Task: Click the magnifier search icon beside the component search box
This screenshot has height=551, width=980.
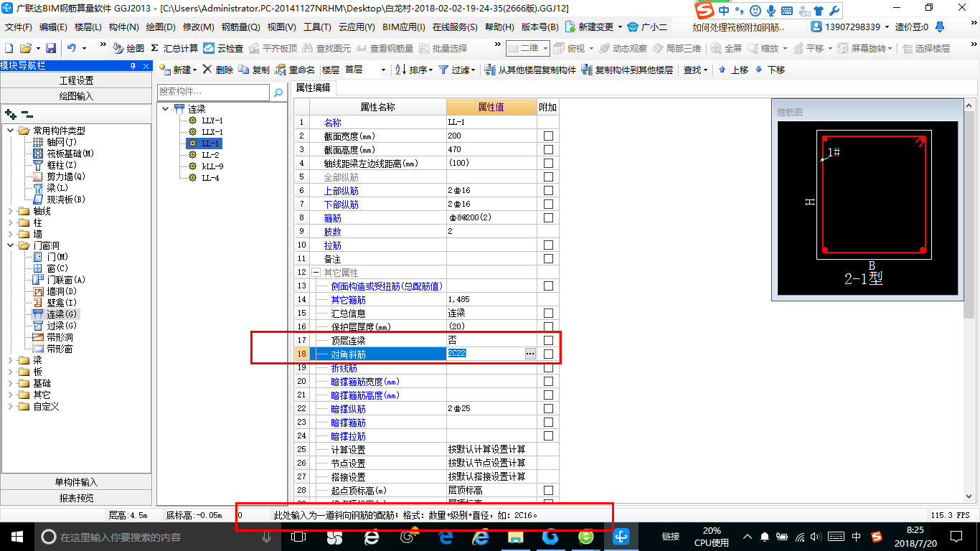Action: click(278, 93)
